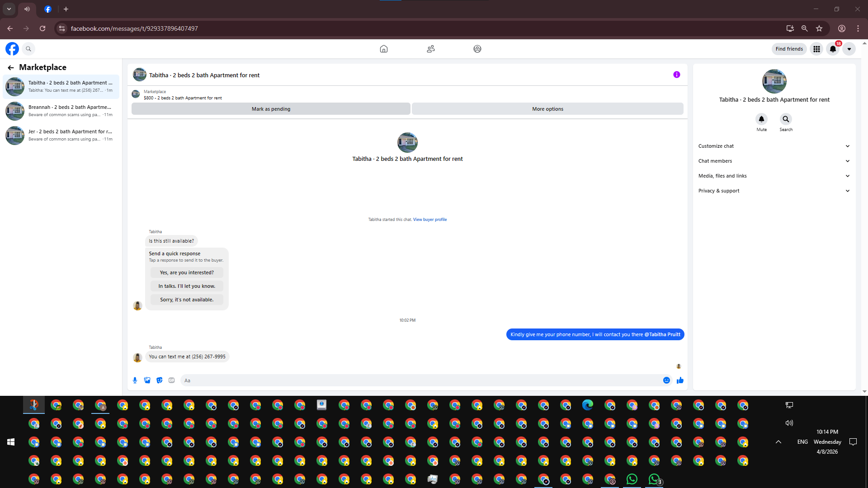This screenshot has height=488, width=868.
Task: Go to Facebook Home tab
Action: coord(383,49)
